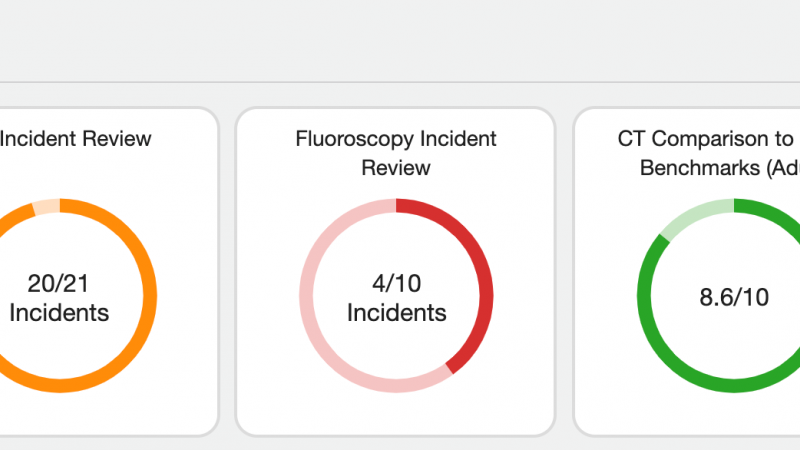Click the center of the fluoroscopy donut chart
800x450 pixels.
point(396,296)
